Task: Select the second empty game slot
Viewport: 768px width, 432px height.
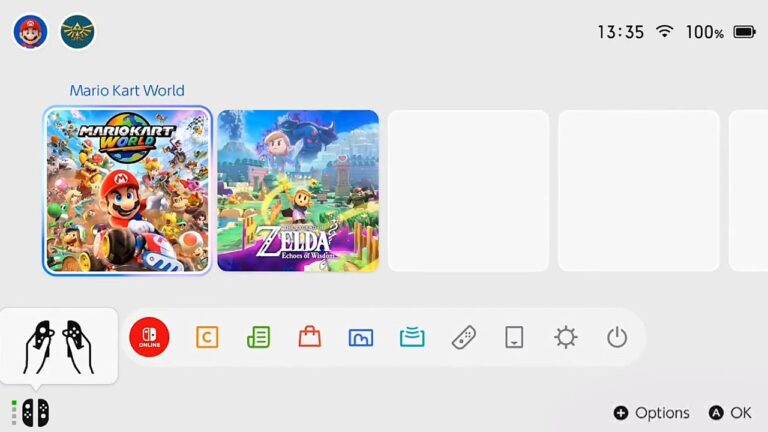Action: click(639, 191)
